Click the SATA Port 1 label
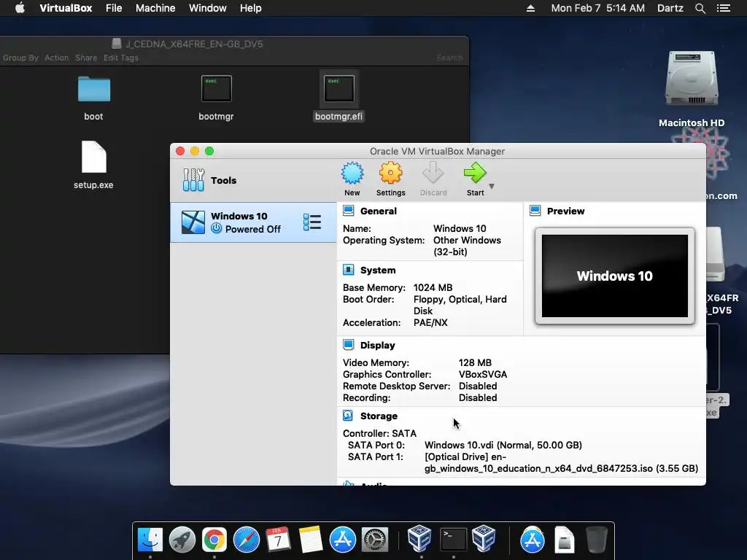This screenshot has height=560, width=747. pyautogui.click(x=376, y=457)
